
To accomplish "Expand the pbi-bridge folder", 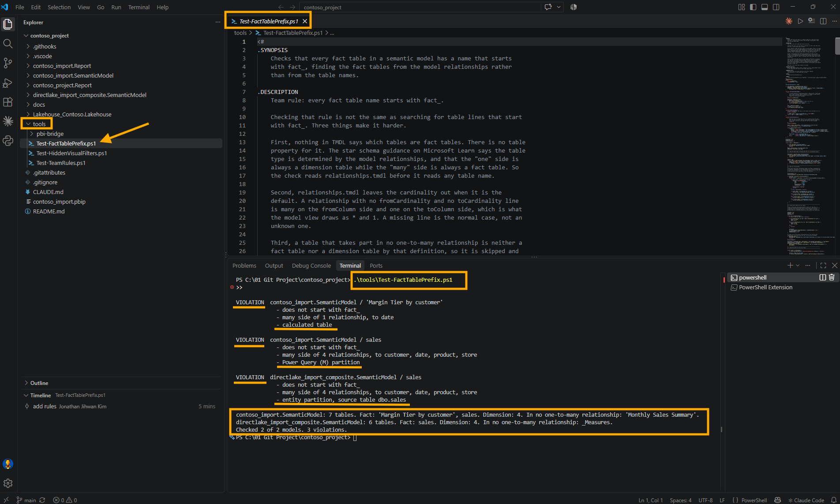I will coord(32,134).
